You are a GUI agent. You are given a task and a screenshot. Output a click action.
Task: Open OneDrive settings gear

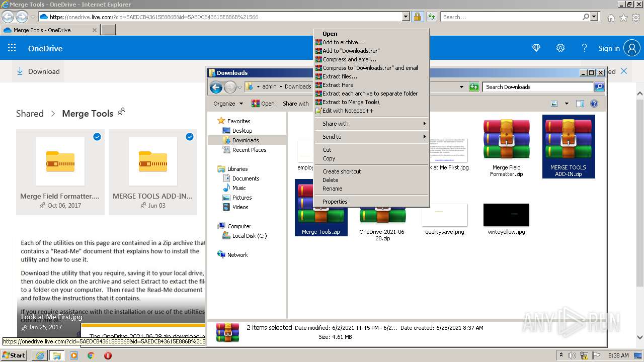(x=560, y=48)
